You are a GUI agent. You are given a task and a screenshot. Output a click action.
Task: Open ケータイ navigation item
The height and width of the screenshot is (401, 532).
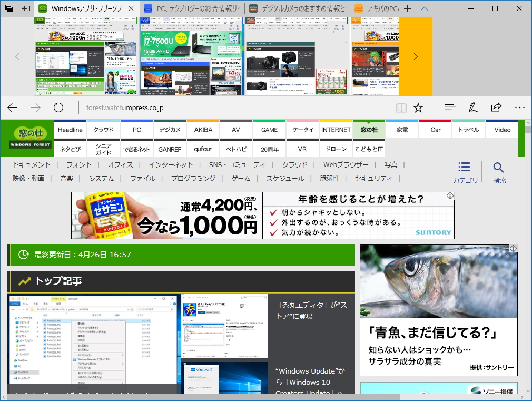point(303,130)
